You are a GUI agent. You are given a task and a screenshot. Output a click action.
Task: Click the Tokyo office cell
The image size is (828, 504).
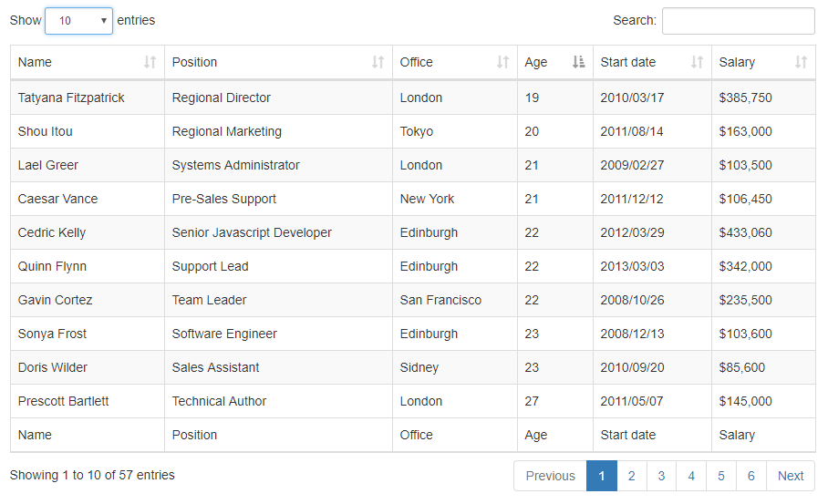pos(455,131)
